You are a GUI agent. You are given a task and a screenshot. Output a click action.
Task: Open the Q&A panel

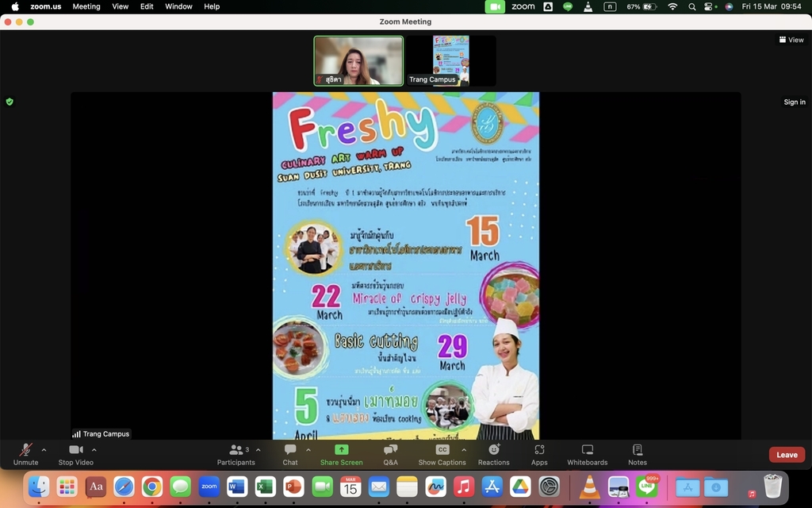[390, 454]
